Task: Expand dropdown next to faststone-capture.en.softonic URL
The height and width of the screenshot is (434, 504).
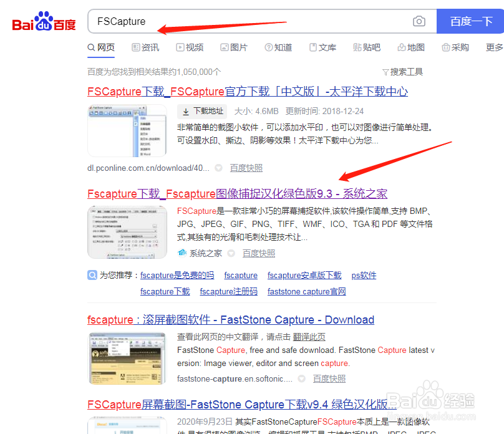Action: (x=301, y=379)
